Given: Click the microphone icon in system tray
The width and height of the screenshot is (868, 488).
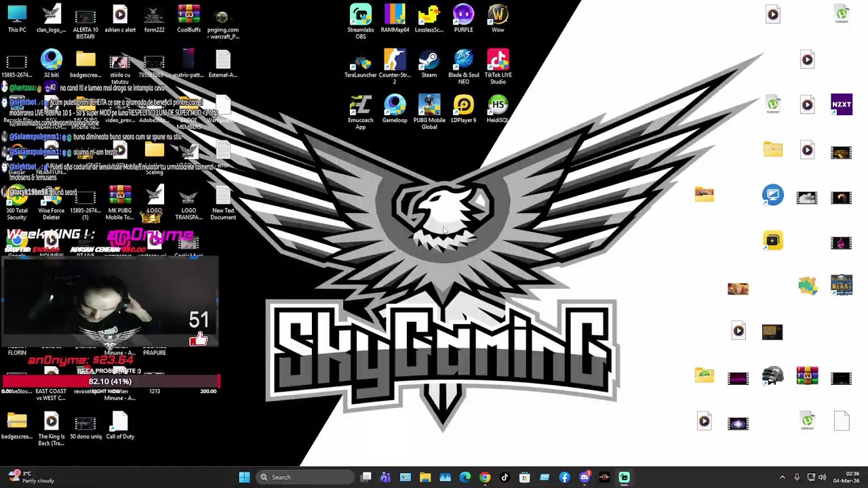Looking at the screenshot, I should [797, 477].
